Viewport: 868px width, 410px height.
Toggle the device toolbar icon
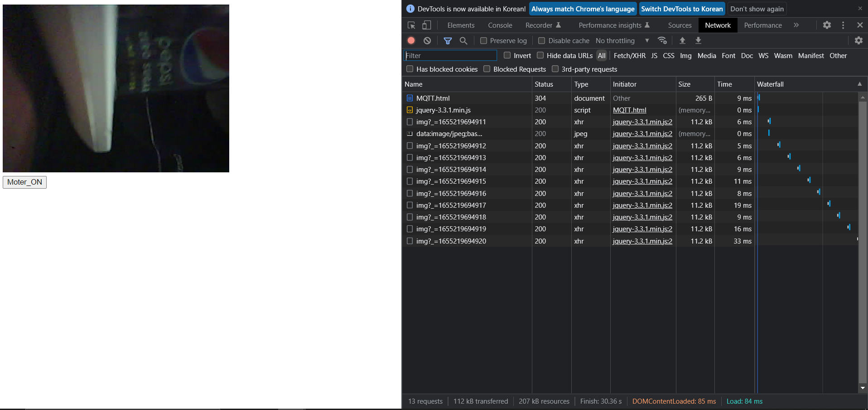(426, 25)
